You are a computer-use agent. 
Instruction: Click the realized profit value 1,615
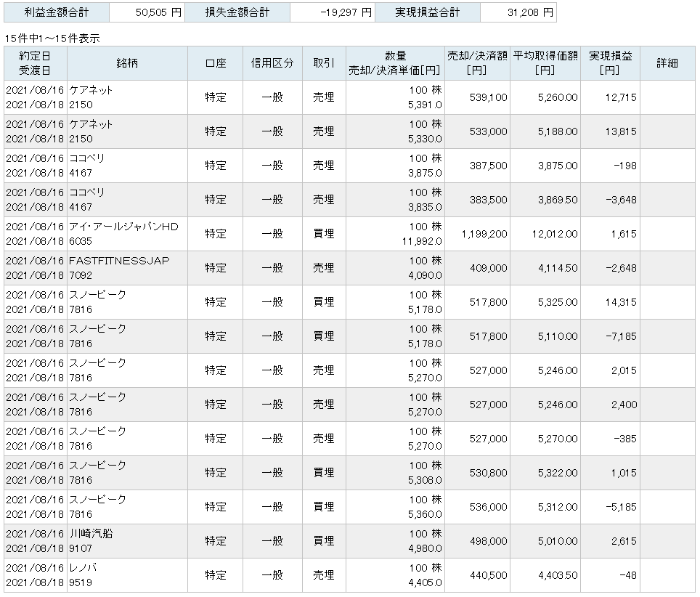pos(624,234)
